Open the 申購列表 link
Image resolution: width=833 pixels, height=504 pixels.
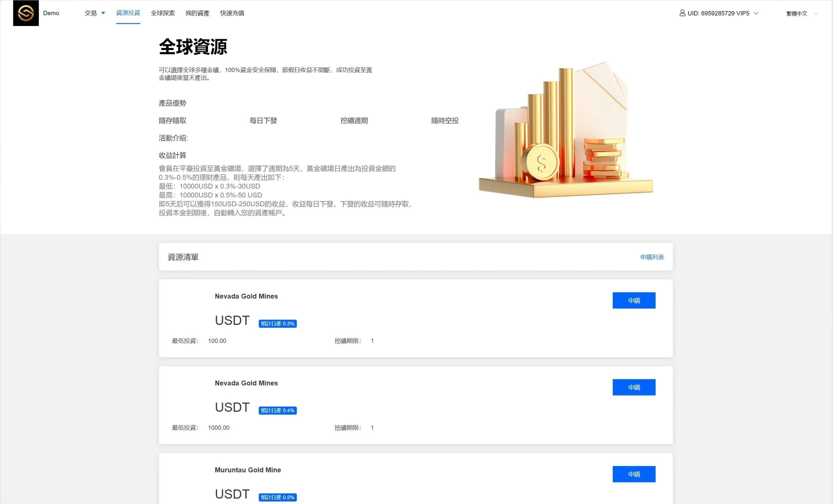click(651, 257)
